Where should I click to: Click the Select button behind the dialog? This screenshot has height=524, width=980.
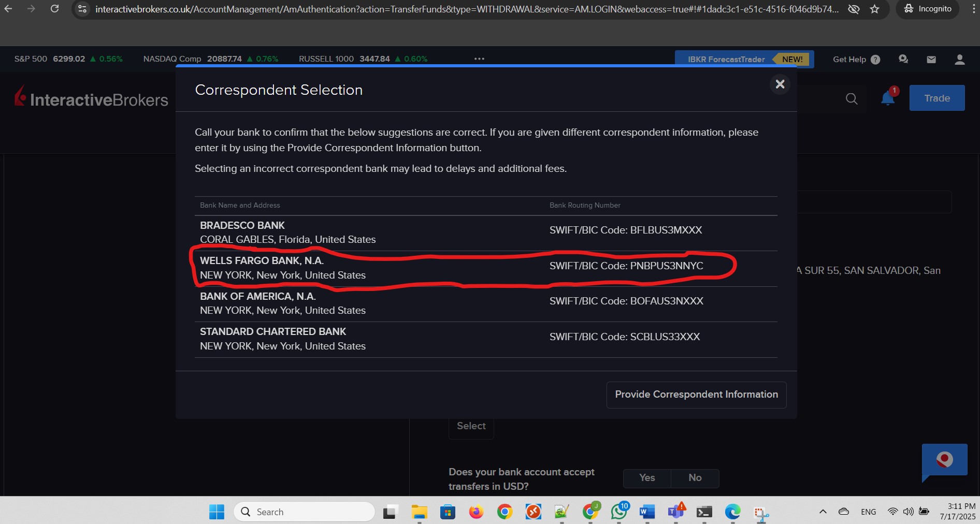(471, 426)
